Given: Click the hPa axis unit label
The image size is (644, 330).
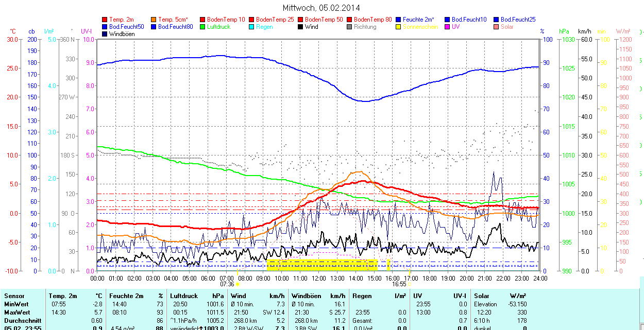Looking at the screenshot, I should pyautogui.click(x=564, y=31).
